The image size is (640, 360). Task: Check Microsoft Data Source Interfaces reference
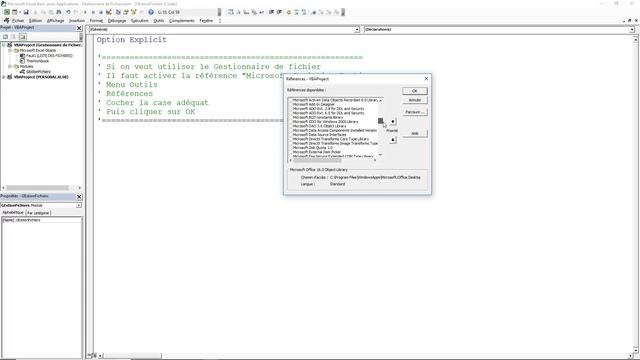click(x=291, y=135)
